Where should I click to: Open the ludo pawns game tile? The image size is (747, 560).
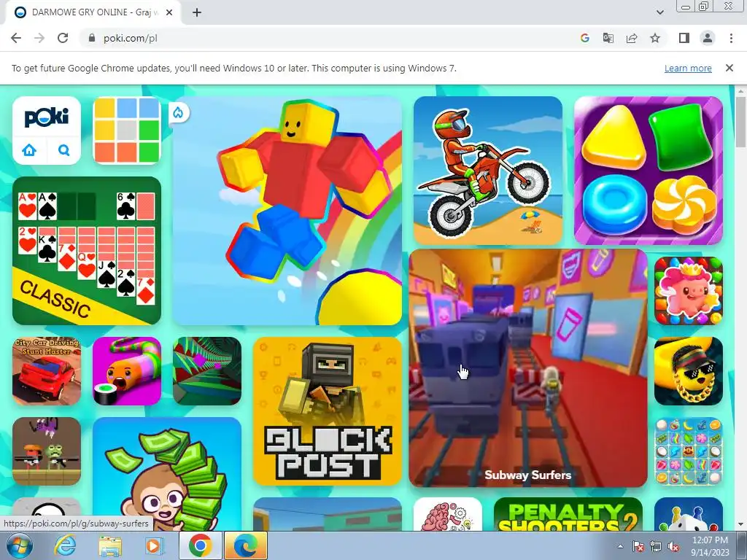coord(689,514)
